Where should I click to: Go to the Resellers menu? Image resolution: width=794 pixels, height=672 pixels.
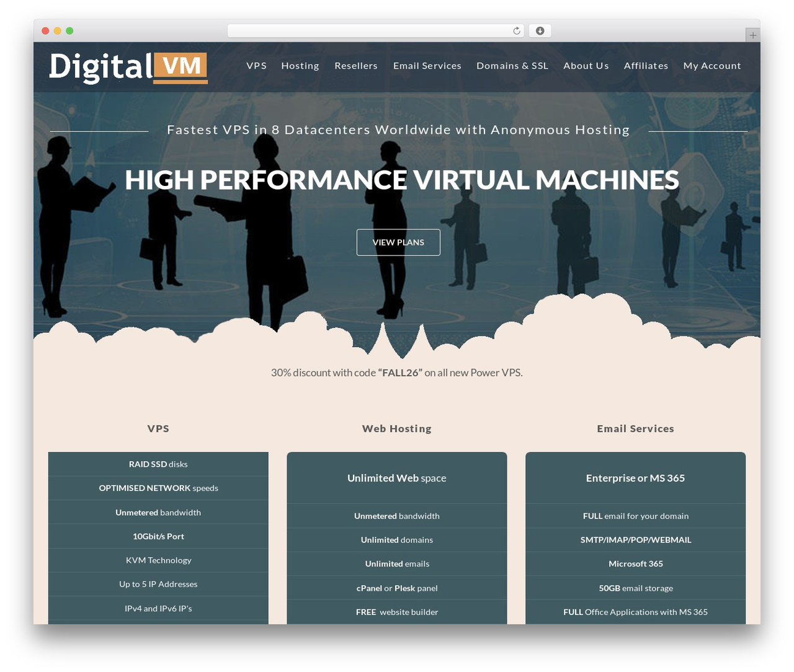click(356, 66)
